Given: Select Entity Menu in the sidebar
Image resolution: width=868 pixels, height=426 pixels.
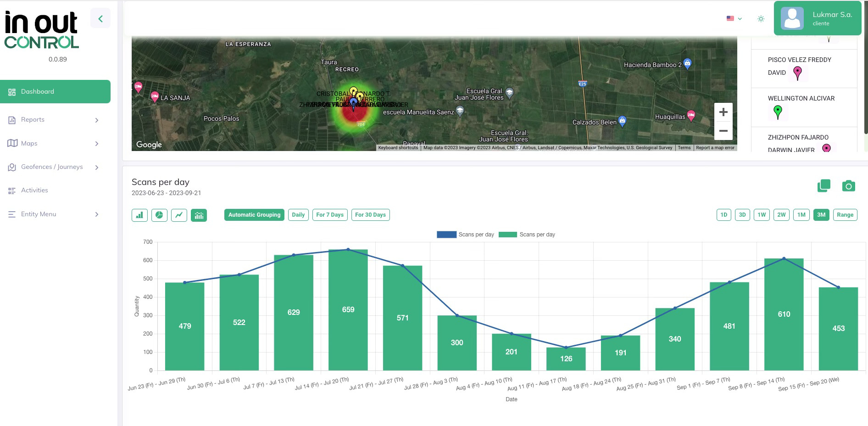Looking at the screenshot, I should (x=55, y=214).
